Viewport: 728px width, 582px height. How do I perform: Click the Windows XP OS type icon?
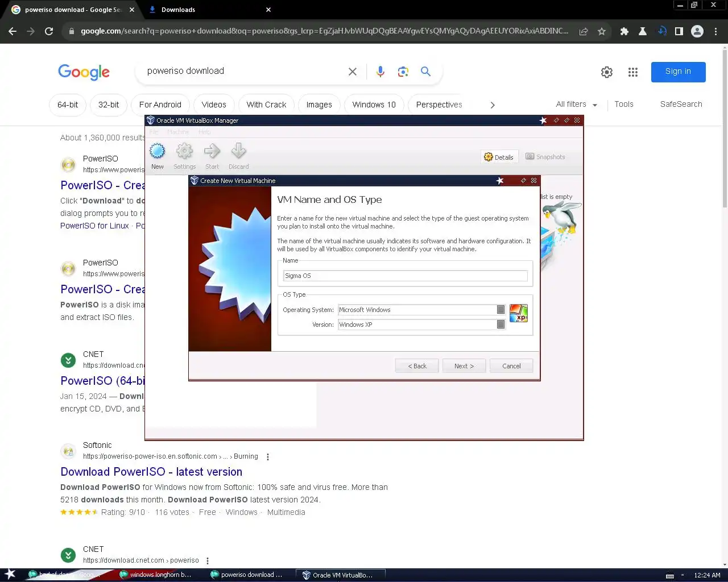(519, 313)
